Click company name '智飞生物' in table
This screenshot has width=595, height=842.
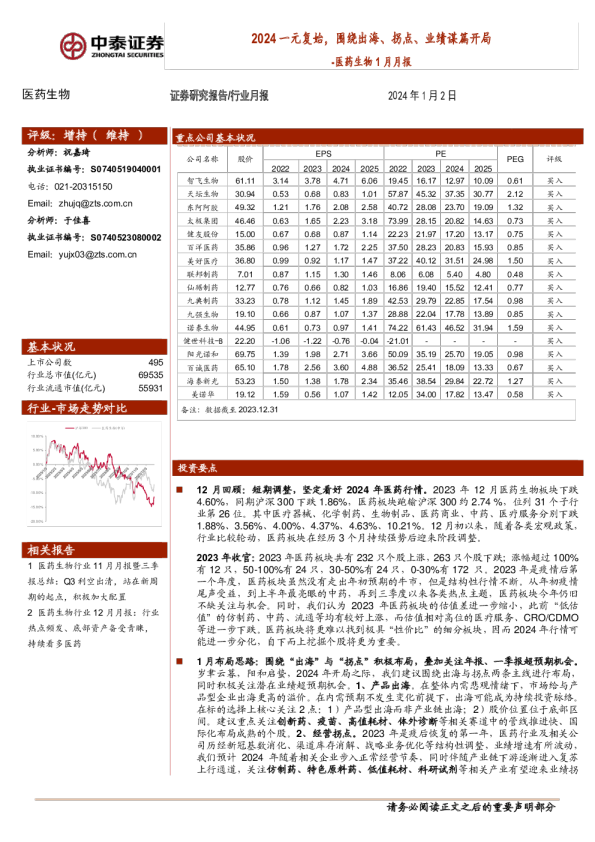pos(202,181)
